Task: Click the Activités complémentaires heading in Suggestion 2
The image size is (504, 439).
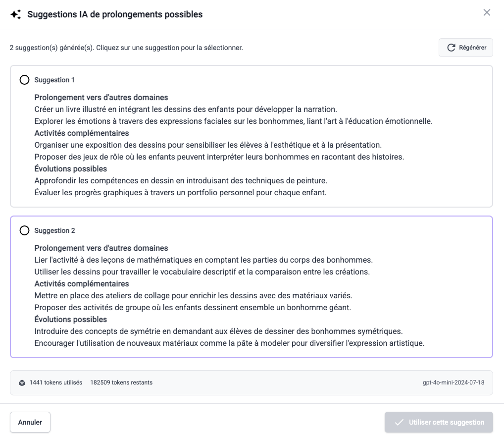Action: click(81, 283)
